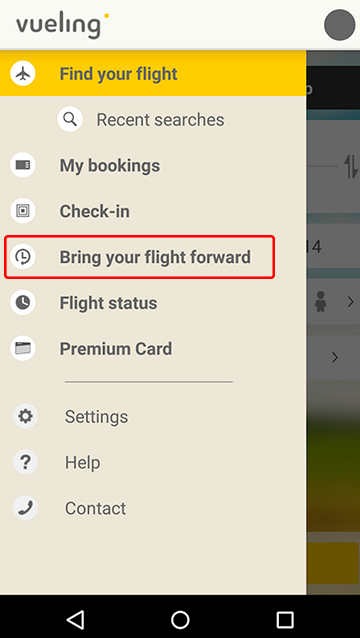Tap the phone icon beside Contact

click(x=25, y=508)
